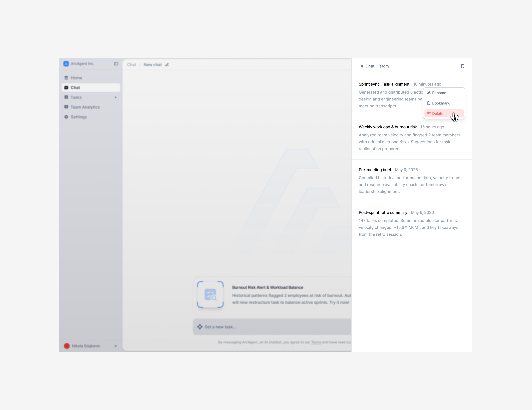The height and width of the screenshot is (410, 532).
Task: Open the Nikola Stojkovic user menu arrow
Action: [x=116, y=346]
